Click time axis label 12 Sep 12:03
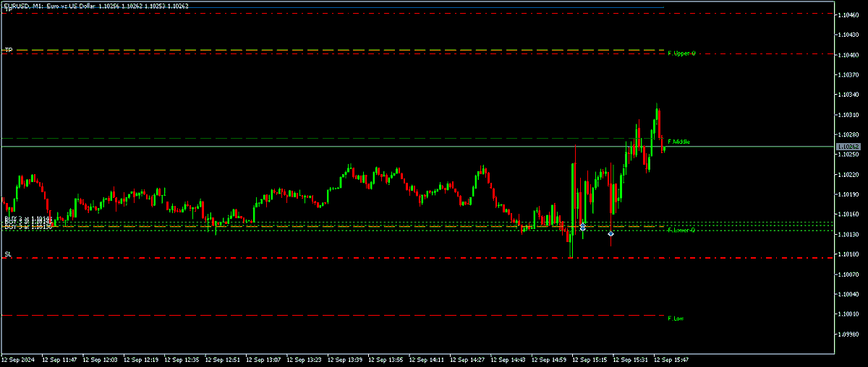The image size is (868, 367). 100,359
